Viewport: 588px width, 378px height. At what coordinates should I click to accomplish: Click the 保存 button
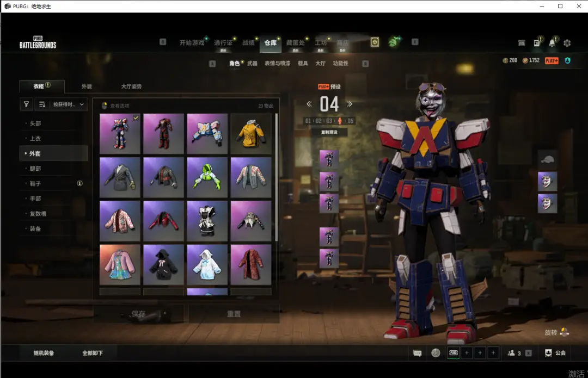[138, 314]
